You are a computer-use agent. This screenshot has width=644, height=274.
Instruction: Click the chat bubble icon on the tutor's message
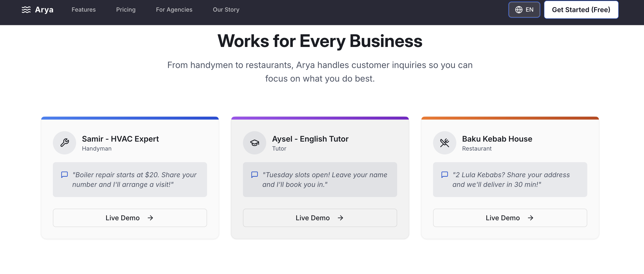255,175
